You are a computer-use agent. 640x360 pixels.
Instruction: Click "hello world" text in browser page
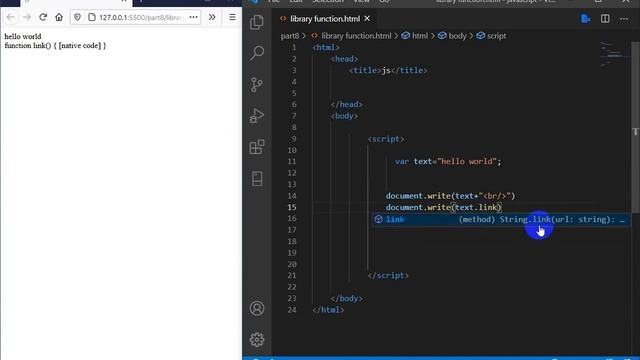(23, 36)
